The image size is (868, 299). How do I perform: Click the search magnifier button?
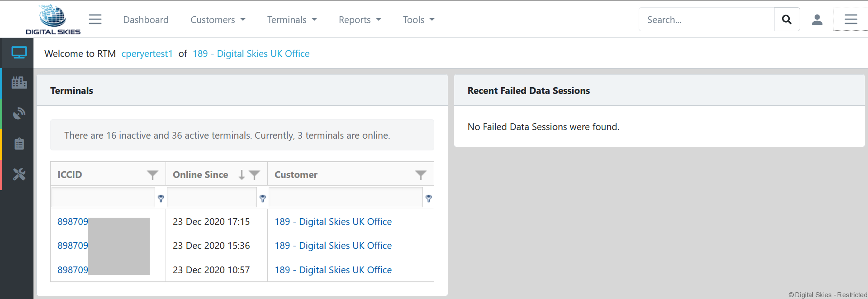click(x=787, y=19)
